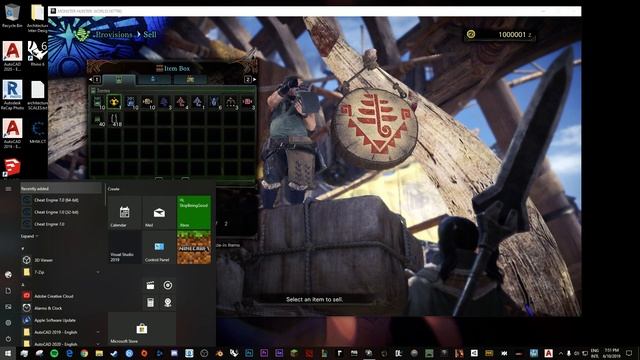Click the Windows Start button
This screenshot has height=360, width=640.
[8, 353]
